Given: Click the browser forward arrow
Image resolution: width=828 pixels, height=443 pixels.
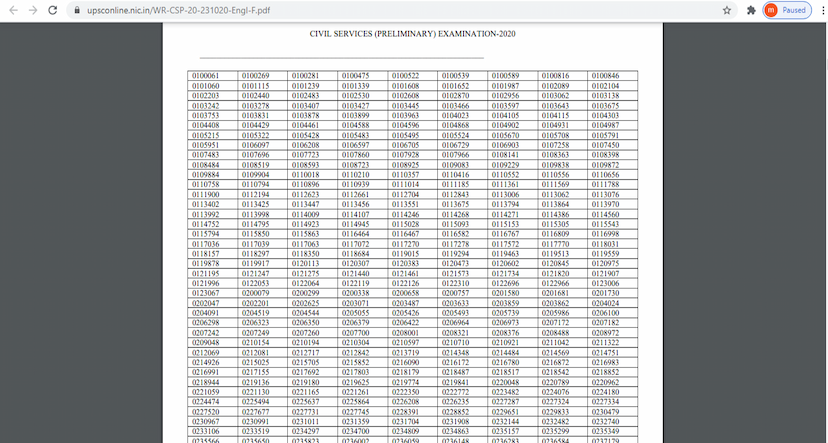Looking at the screenshot, I should tap(33, 10).
